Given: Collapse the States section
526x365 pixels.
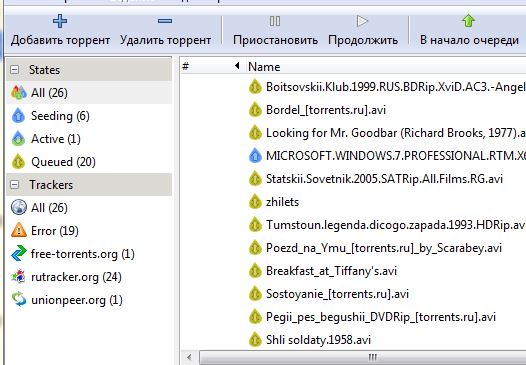Looking at the screenshot, I should click(x=15, y=70).
